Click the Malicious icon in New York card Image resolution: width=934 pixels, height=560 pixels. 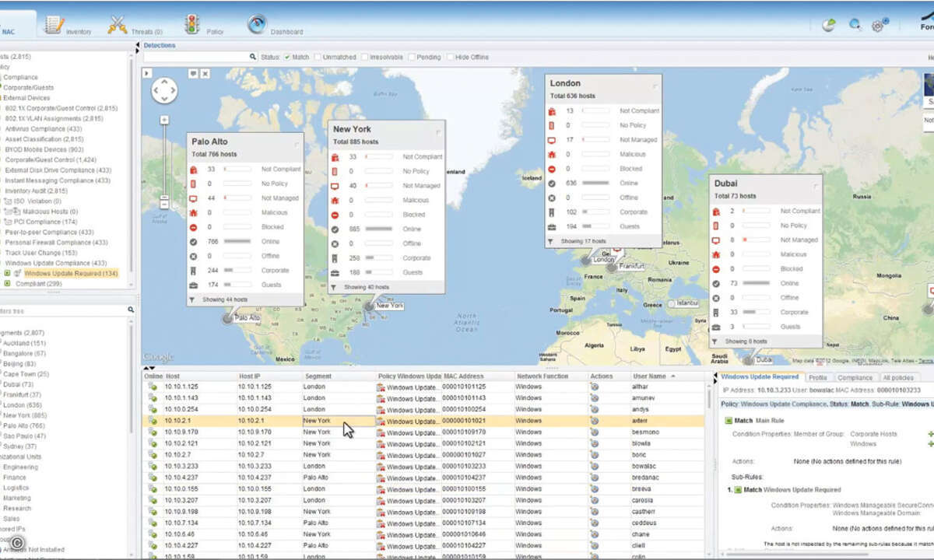335,200
